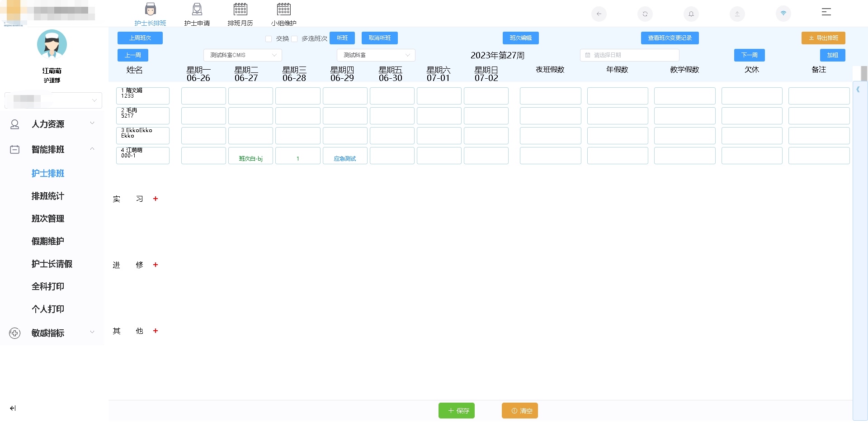868x423 pixels.
Task: Click the nurse avatar picture
Action: 52,44
